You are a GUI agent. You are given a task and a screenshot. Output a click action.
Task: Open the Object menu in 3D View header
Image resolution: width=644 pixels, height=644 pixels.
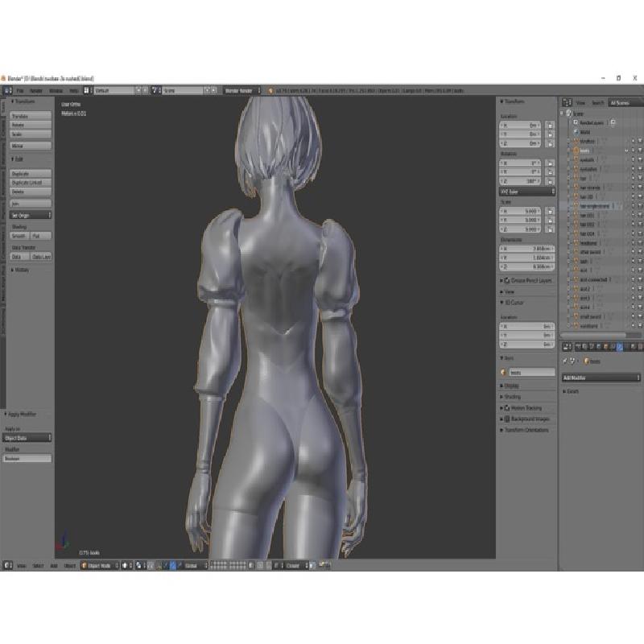[70, 566]
